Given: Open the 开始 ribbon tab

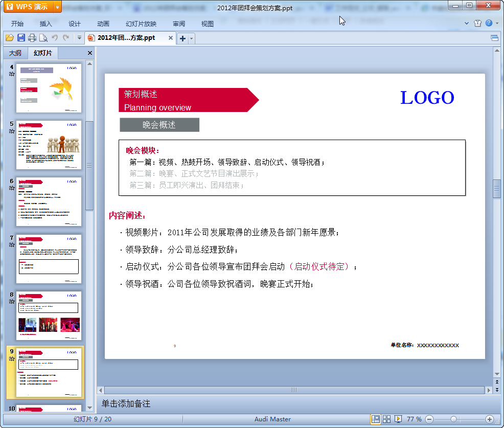Looking at the screenshot, I should (x=17, y=24).
